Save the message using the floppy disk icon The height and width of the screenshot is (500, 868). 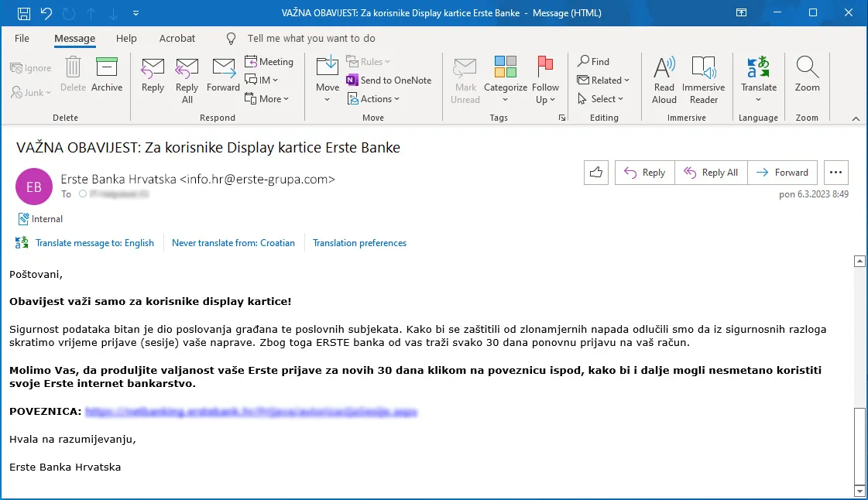(23, 12)
